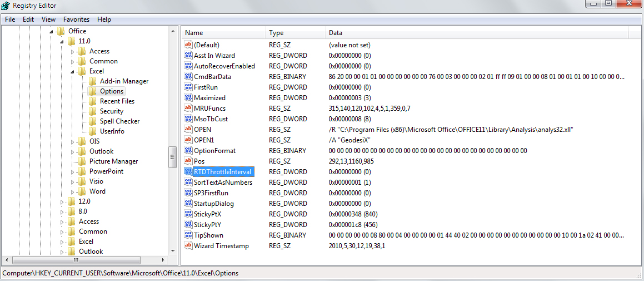Image resolution: width=644 pixels, height=281 pixels.
Task: Collapse the Office tree node
Action: tap(52, 32)
